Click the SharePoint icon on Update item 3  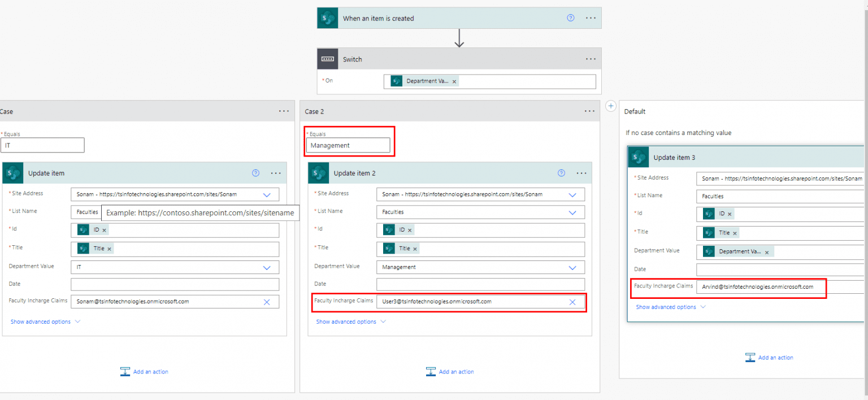(x=638, y=157)
